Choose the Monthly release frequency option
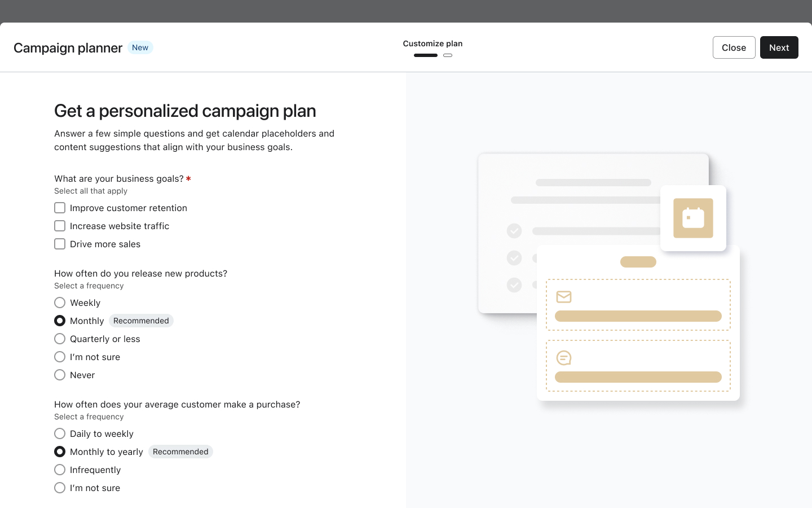812x508 pixels. pos(60,321)
